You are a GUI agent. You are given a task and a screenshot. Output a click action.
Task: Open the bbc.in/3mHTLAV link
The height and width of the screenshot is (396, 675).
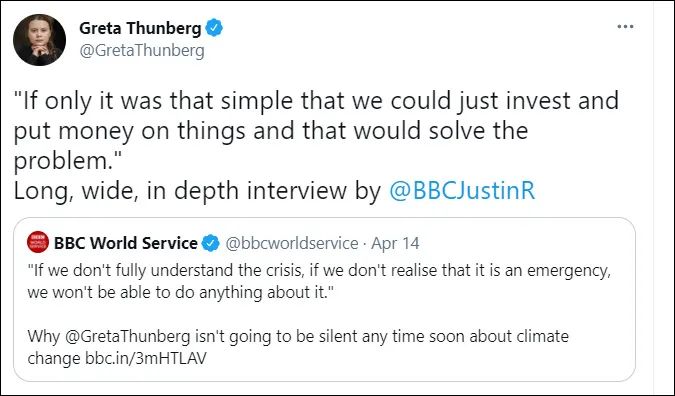146,358
